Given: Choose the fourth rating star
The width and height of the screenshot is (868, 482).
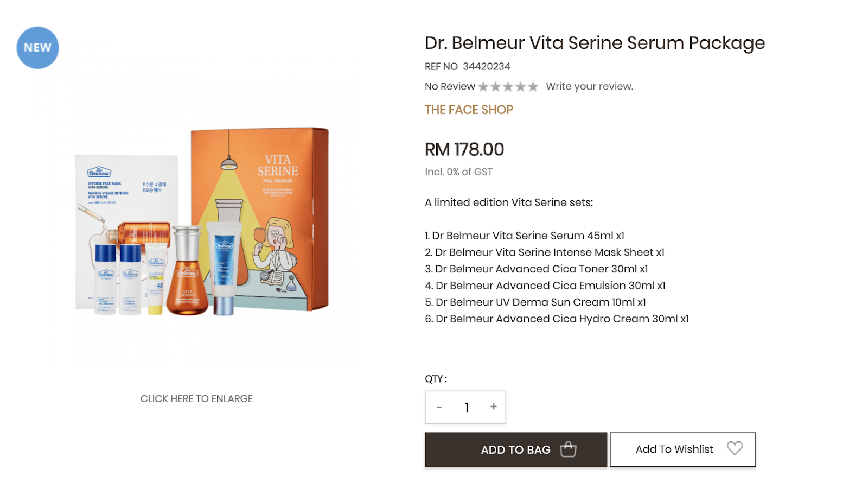Looking at the screenshot, I should tap(521, 87).
